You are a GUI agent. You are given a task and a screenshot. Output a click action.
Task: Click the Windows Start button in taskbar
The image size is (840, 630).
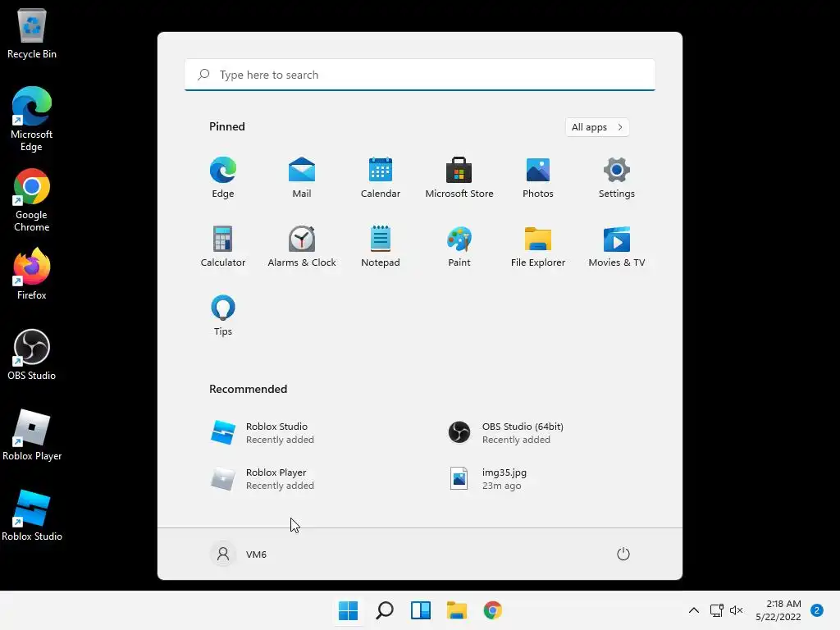(348, 610)
